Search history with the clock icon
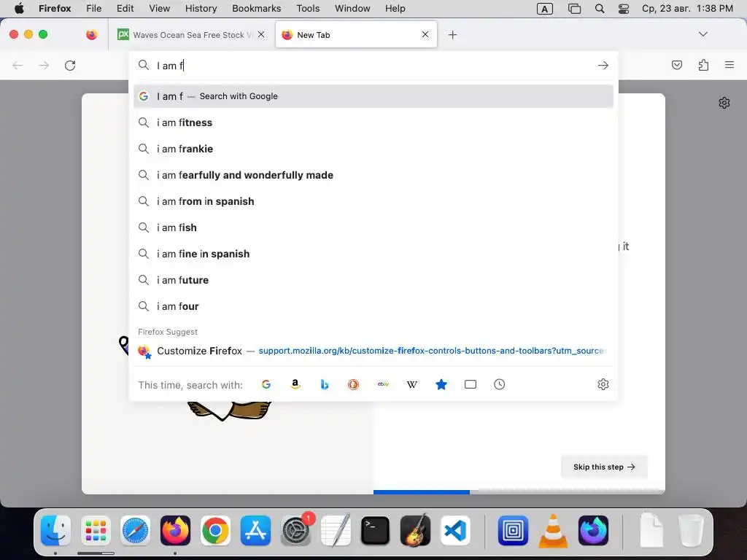747x560 pixels. coord(499,384)
